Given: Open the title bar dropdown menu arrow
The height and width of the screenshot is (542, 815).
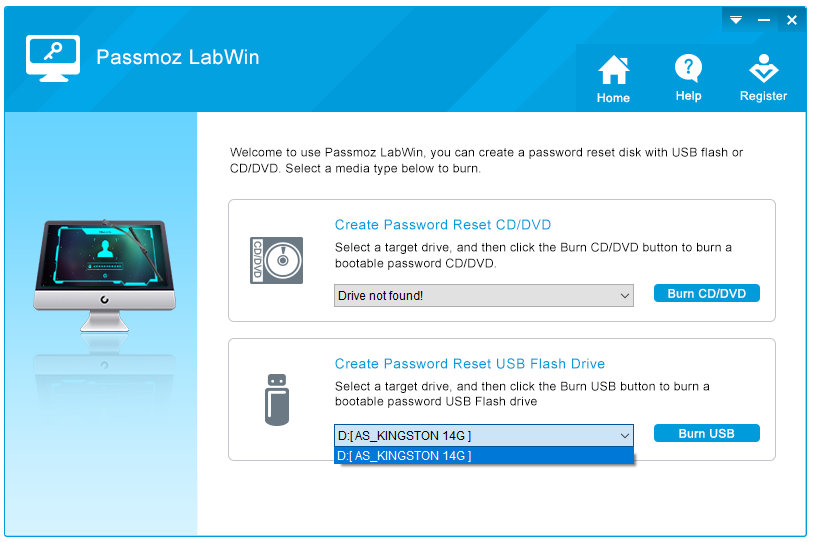Looking at the screenshot, I should click(x=735, y=20).
